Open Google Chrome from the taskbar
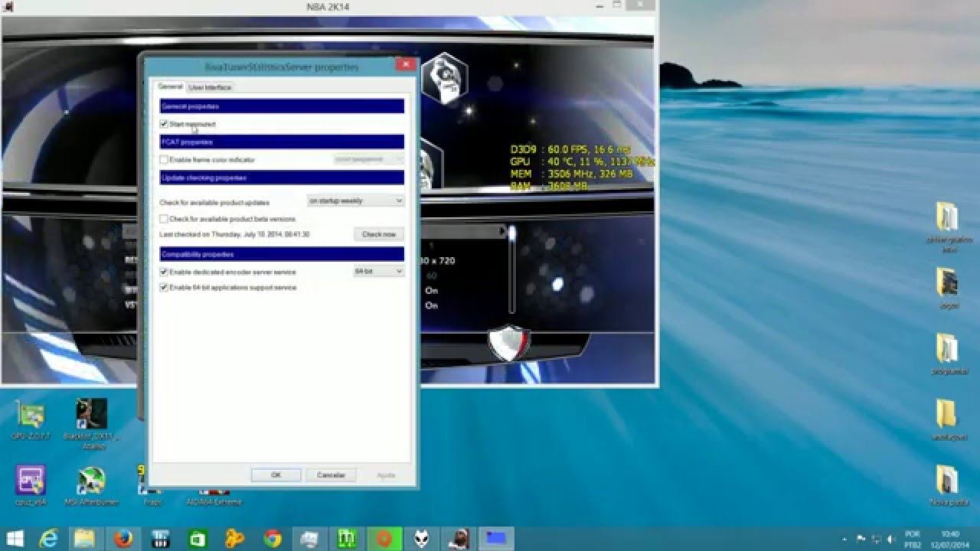Image resolution: width=980 pixels, height=551 pixels. coord(273,539)
